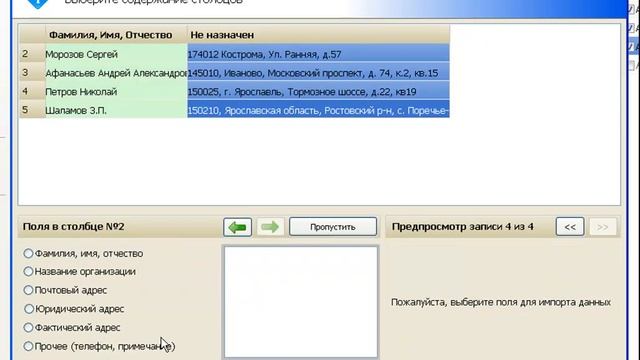Click the address cell 174012 Кострома
Viewport: 640px width, 360px height.
[x=318, y=54]
